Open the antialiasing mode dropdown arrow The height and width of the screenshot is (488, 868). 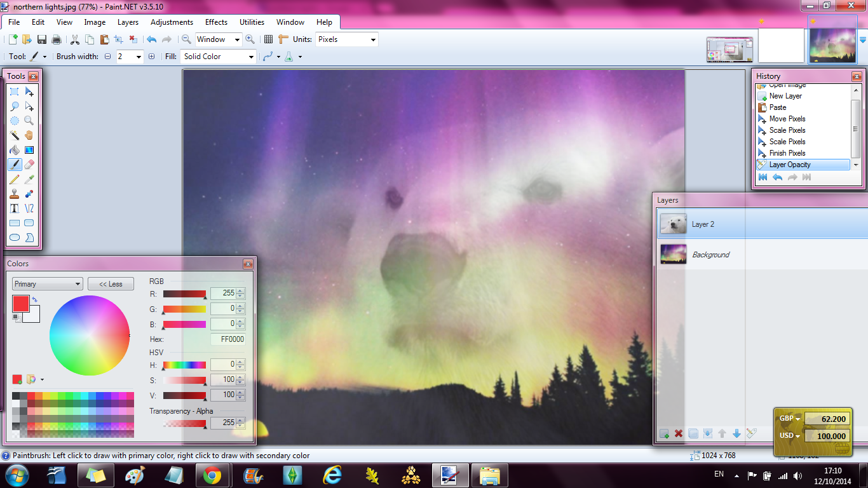point(278,57)
